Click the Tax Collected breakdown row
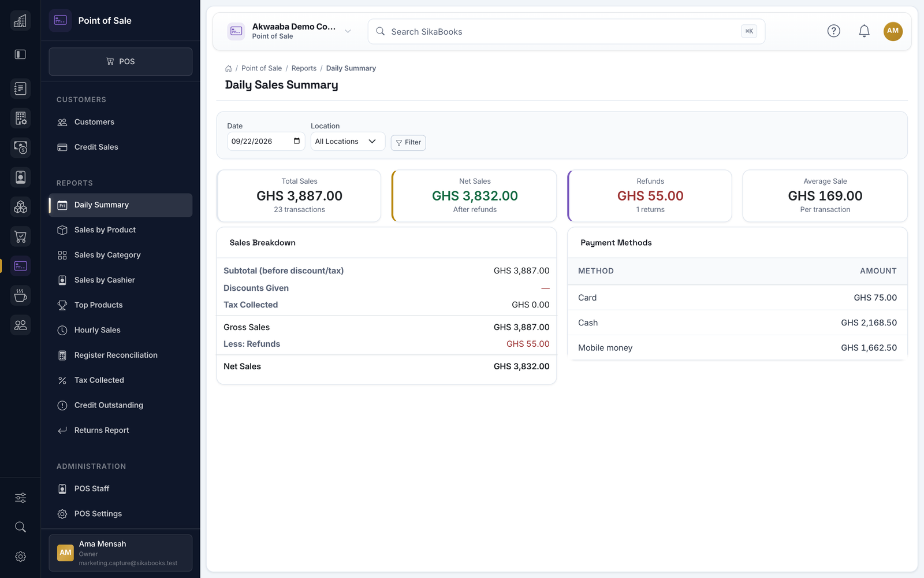This screenshot has height=578, width=924. click(x=386, y=305)
